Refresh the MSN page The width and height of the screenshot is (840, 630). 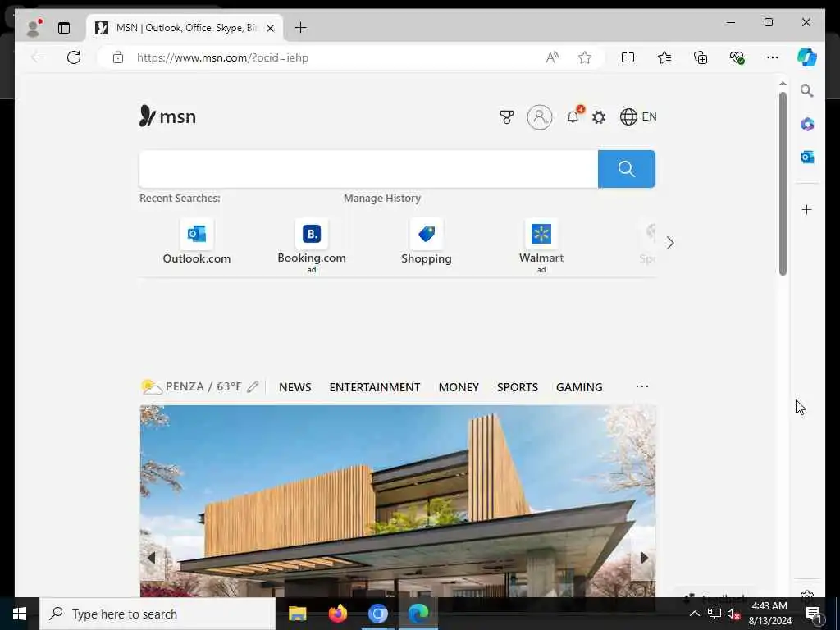point(74,57)
